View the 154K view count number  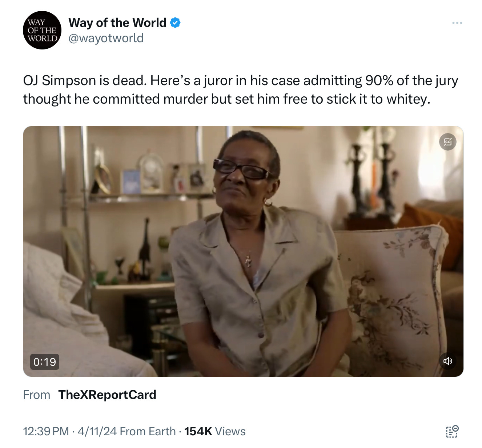(198, 431)
